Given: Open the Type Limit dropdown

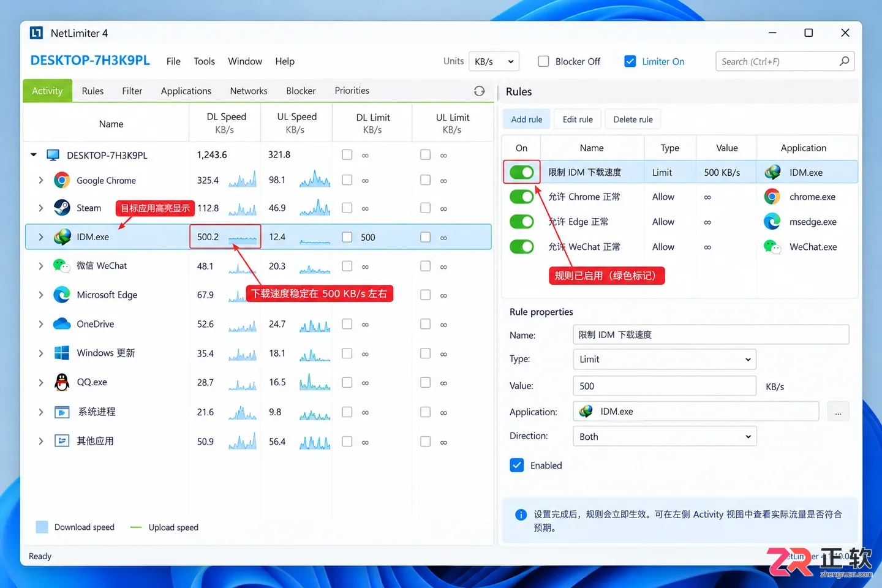Looking at the screenshot, I should pos(665,359).
